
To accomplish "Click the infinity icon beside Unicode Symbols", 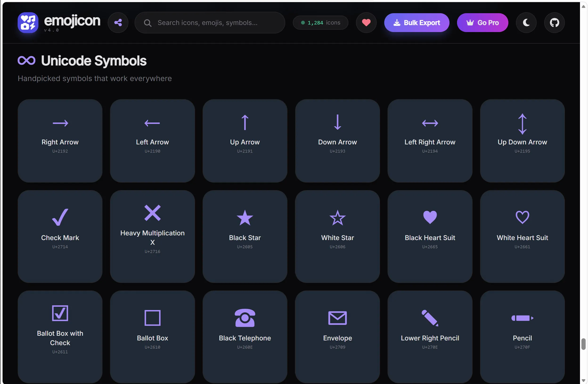I will pyautogui.click(x=26, y=61).
